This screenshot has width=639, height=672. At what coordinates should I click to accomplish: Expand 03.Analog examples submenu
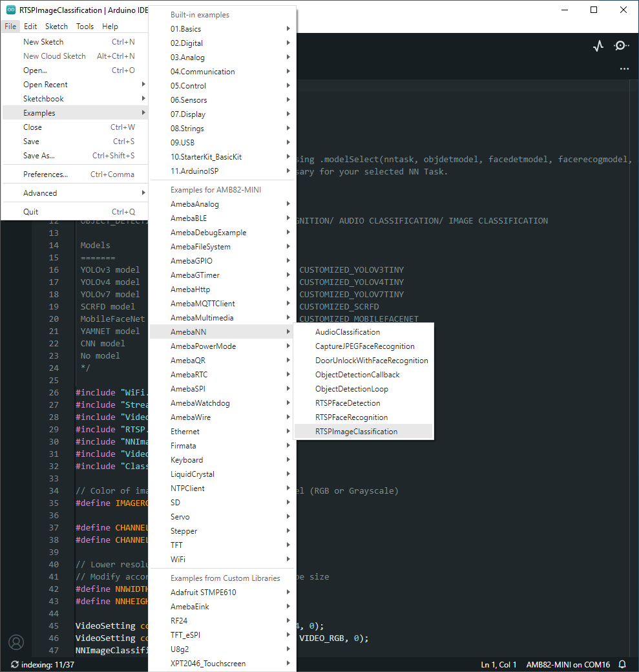pyautogui.click(x=222, y=57)
